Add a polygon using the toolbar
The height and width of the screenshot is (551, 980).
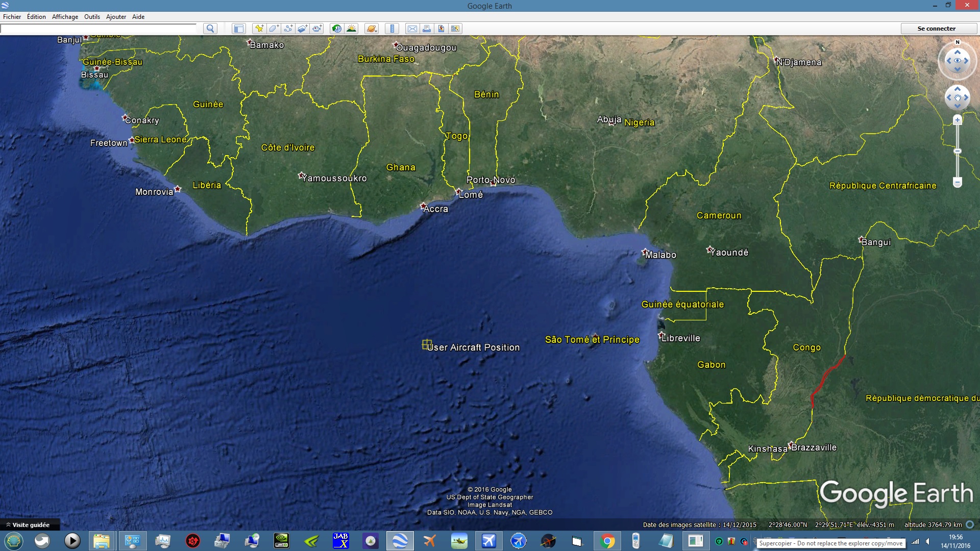(274, 29)
